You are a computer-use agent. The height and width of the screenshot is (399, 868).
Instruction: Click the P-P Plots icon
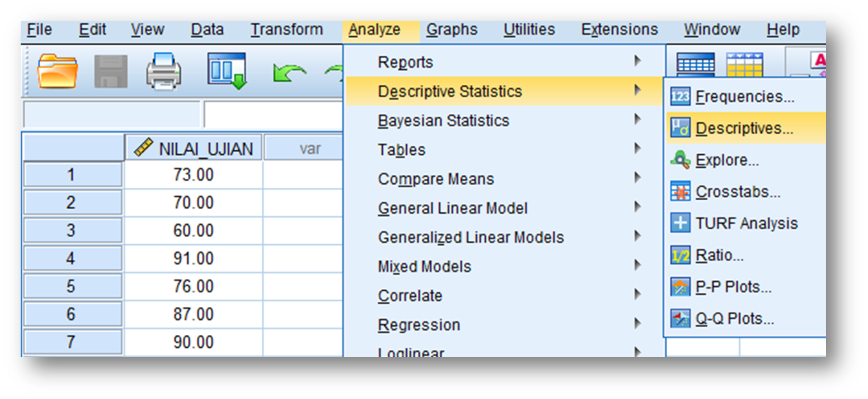tap(680, 287)
